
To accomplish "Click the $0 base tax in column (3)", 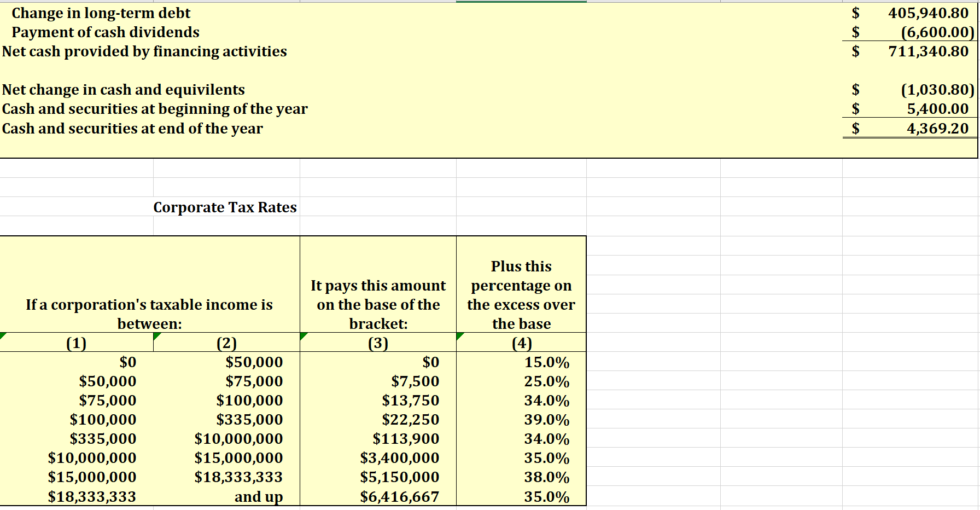I will coord(431,362).
